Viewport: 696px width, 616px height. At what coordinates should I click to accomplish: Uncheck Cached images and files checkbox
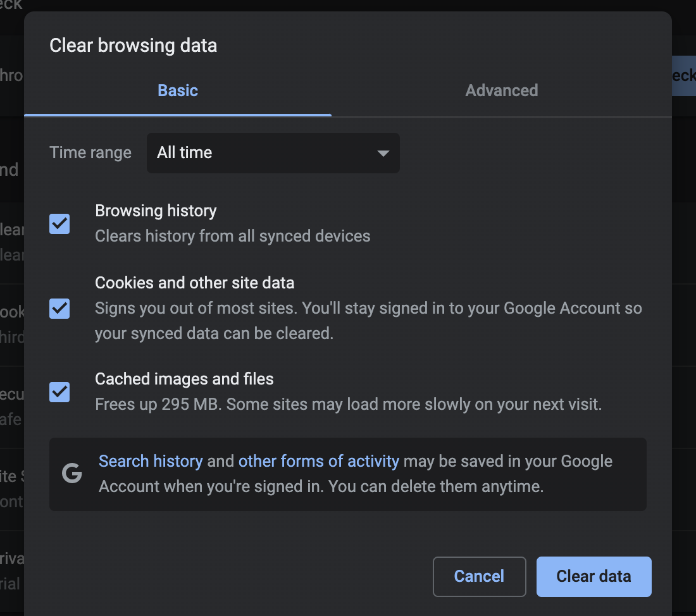click(x=59, y=392)
